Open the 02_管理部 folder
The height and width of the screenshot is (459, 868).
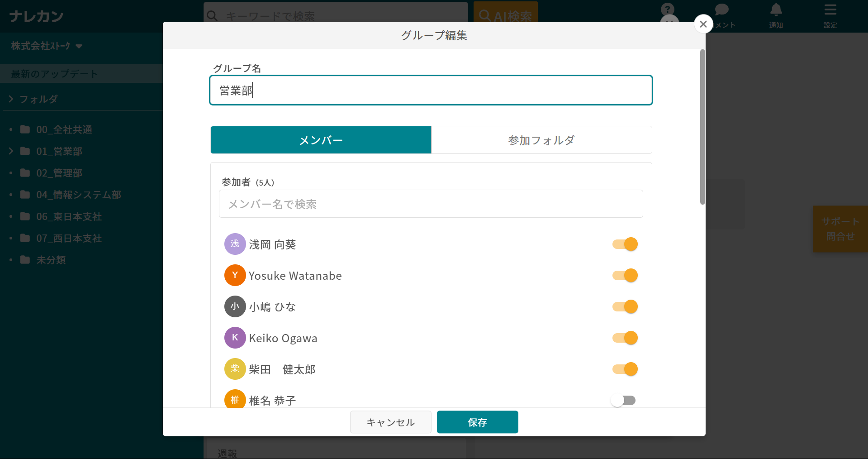59,173
